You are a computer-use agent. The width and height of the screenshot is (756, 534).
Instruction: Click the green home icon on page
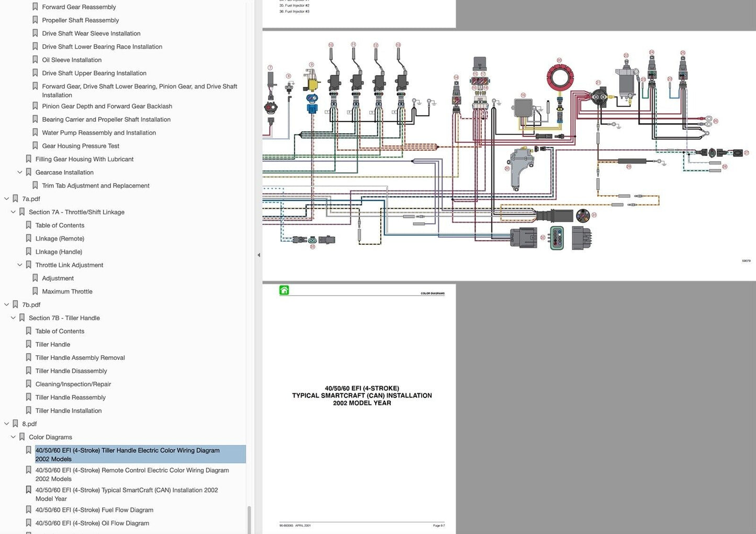(x=284, y=290)
